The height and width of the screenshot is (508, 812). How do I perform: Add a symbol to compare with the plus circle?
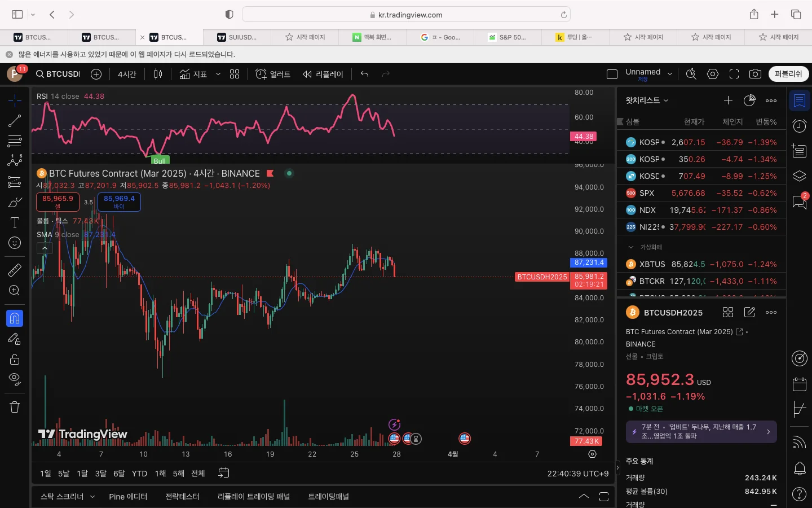click(96, 75)
